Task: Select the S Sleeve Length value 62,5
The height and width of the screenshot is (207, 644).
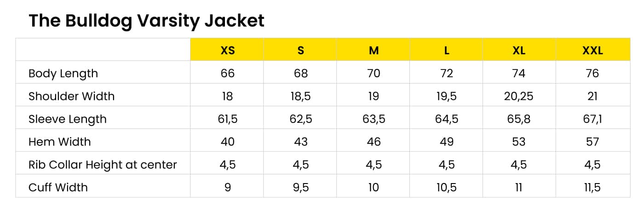Action: (300, 119)
